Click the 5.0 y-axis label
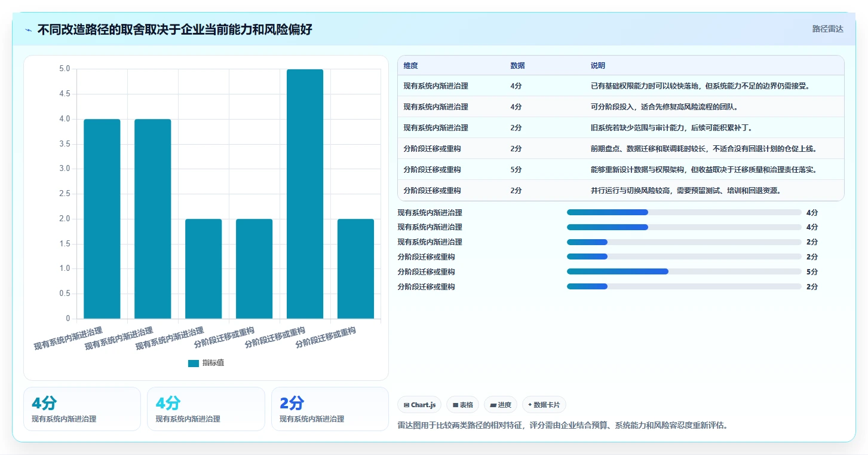This screenshot has width=868, height=455. 65,69
